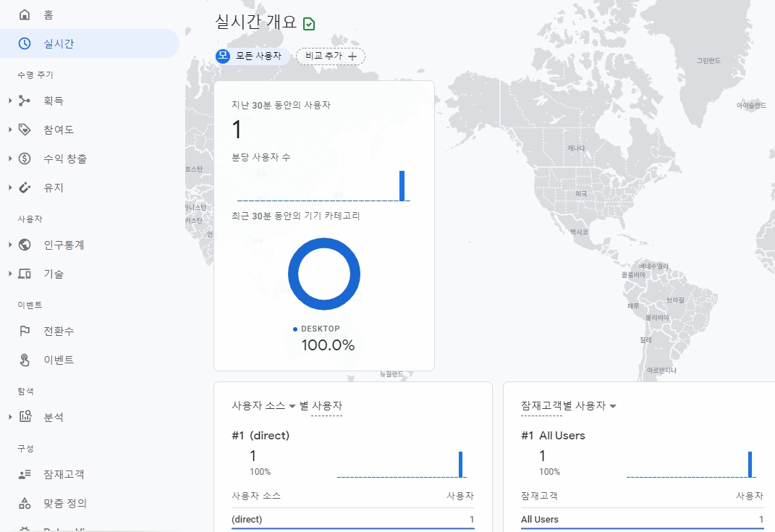Viewport: 775px width, 532px height.
Task: Click the 아르헨티나 label on map
Action: click(x=662, y=370)
